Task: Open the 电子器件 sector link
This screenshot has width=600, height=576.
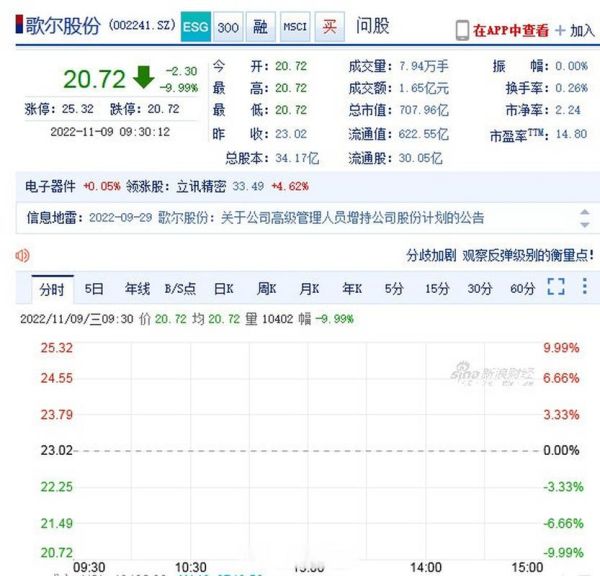Action: click(x=50, y=186)
